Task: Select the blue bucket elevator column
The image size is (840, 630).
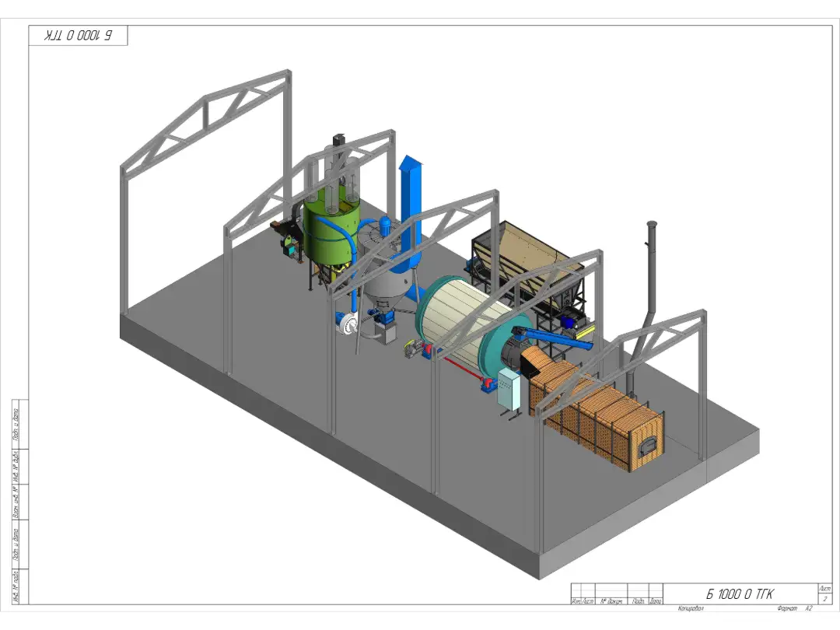Action: (410, 210)
